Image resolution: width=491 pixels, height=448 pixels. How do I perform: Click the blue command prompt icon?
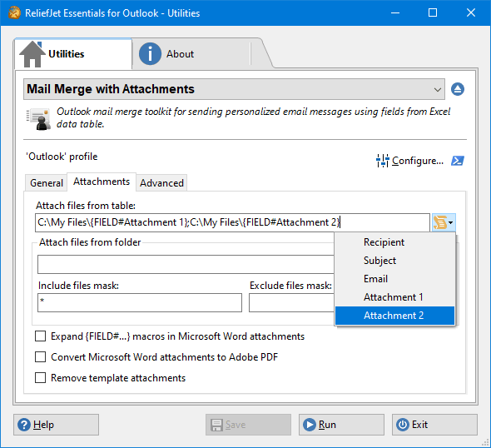[x=458, y=161]
